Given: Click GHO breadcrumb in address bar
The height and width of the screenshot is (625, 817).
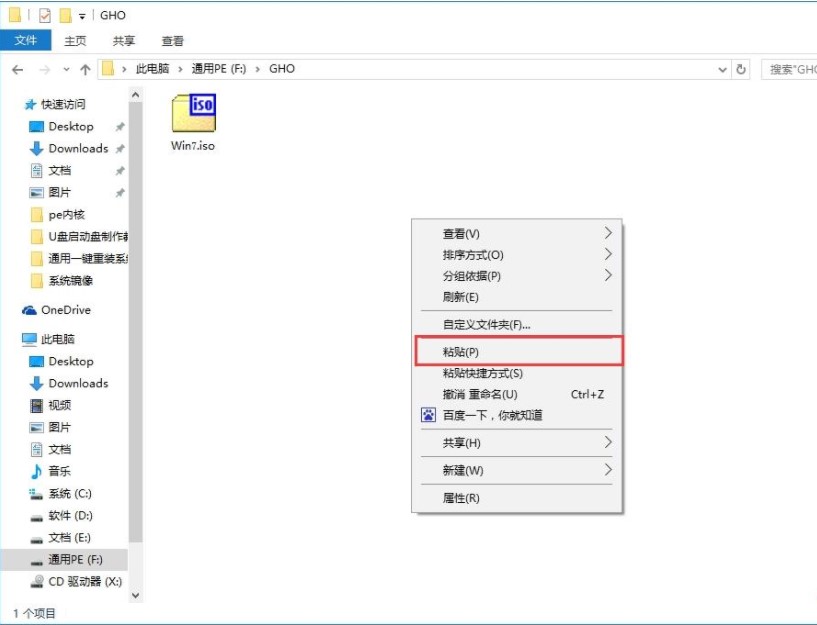Looking at the screenshot, I should [282, 69].
